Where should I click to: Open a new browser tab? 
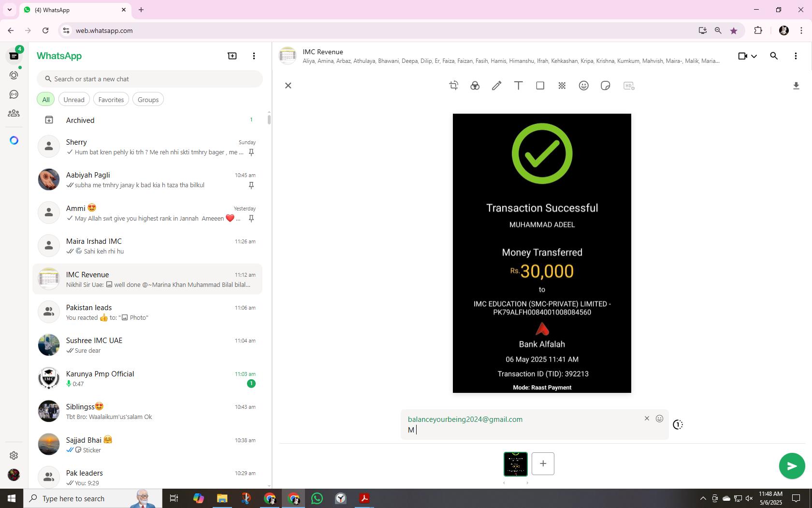[141, 10]
